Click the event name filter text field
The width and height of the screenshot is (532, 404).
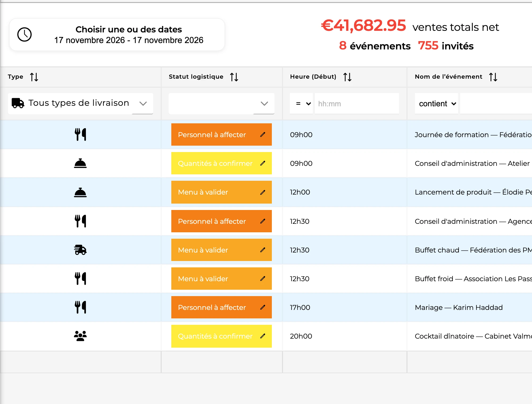coord(496,103)
